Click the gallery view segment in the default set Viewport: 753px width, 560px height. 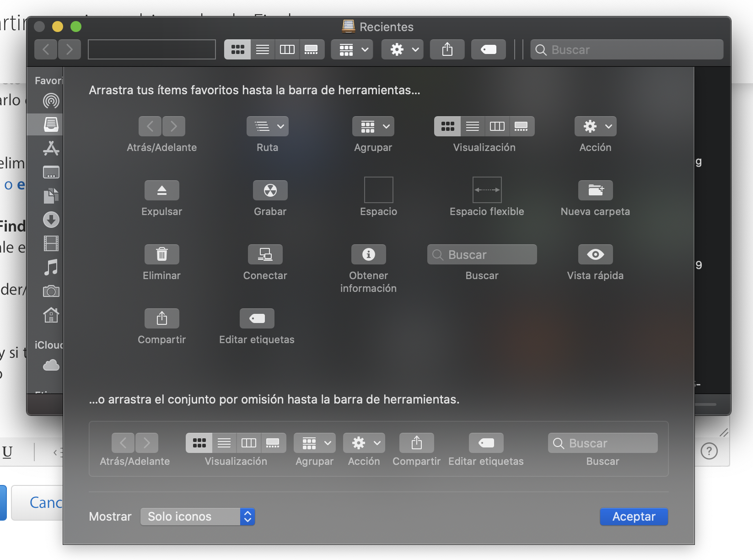273,443
